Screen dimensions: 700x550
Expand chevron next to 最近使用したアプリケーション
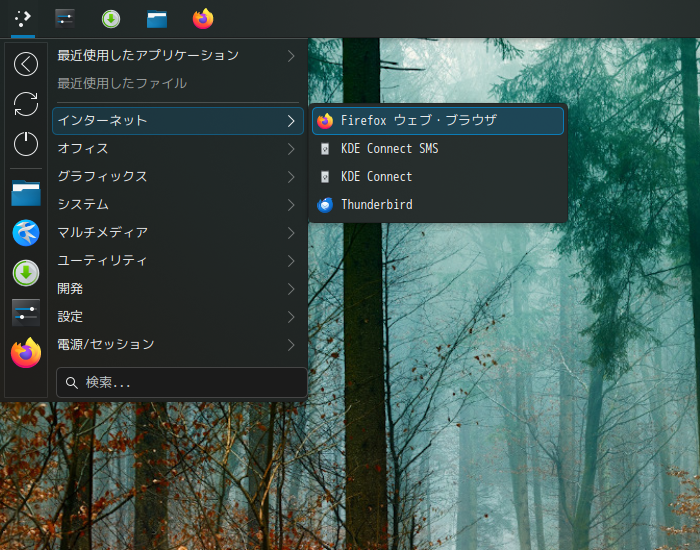click(x=291, y=56)
